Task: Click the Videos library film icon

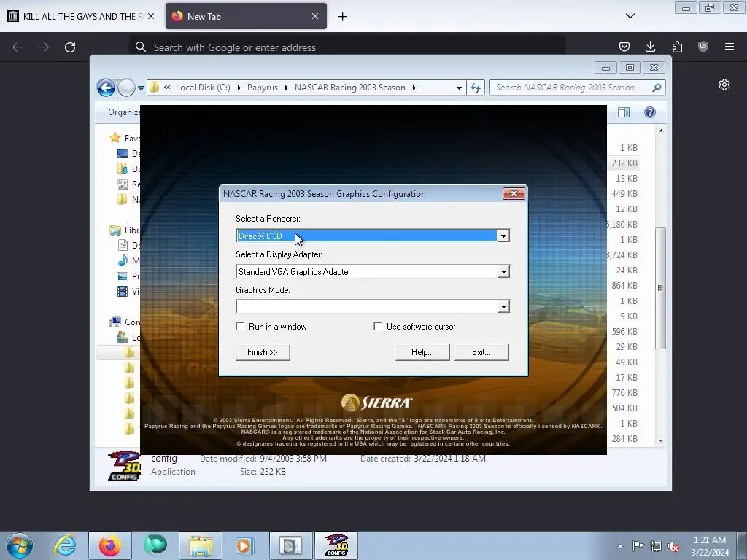Action: pyautogui.click(x=123, y=291)
